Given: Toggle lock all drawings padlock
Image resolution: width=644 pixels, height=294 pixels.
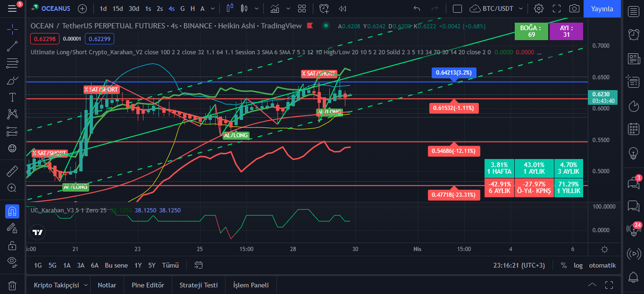Looking at the screenshot, I should pyautogui.click(x=12, y=246).
